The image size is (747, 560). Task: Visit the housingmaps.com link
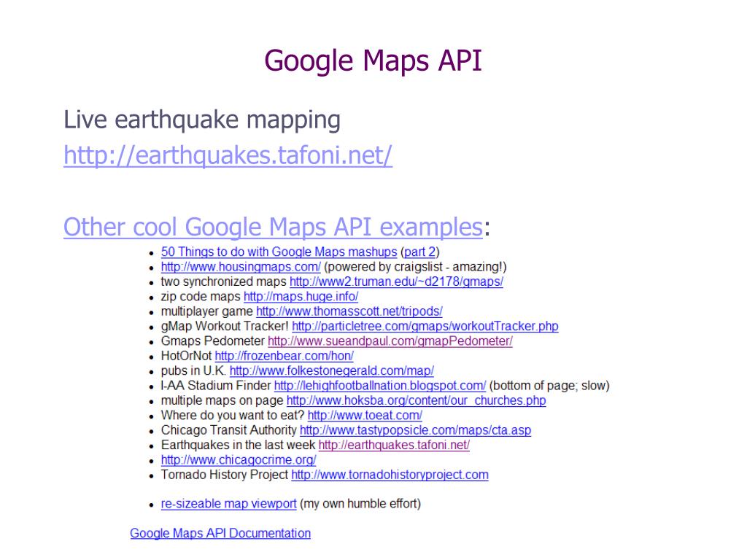click(241, 267)
